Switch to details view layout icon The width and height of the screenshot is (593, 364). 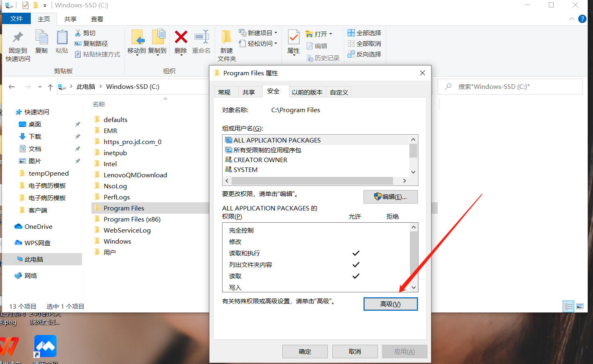[x=568, y=306]
